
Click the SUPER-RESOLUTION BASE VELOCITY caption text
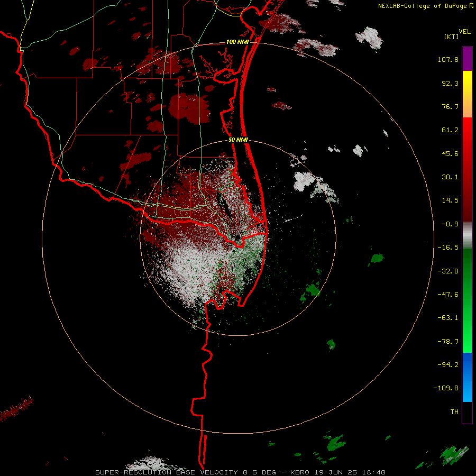[168, 472]
